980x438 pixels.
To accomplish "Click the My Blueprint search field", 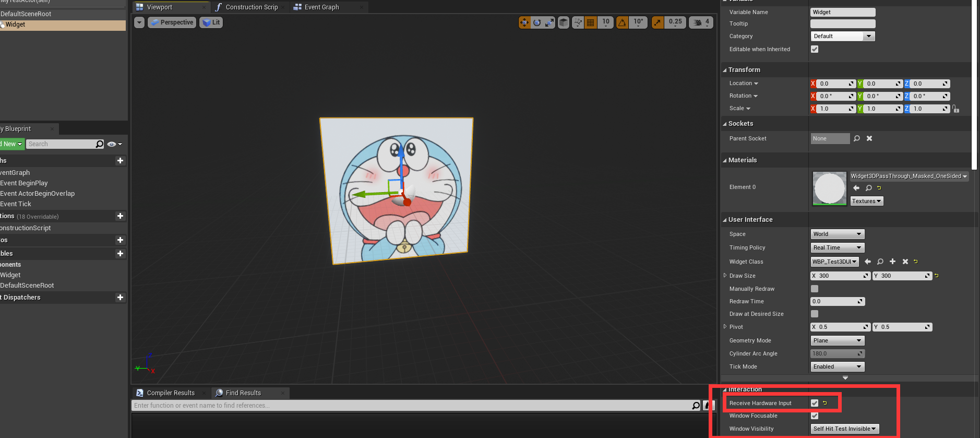I will [65, 144].
